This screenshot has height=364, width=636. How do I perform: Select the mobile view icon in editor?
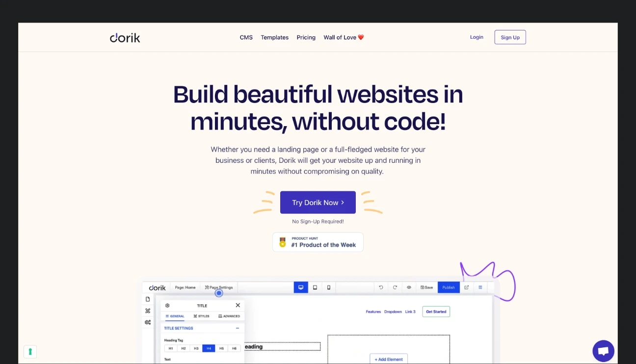point(329,287)
